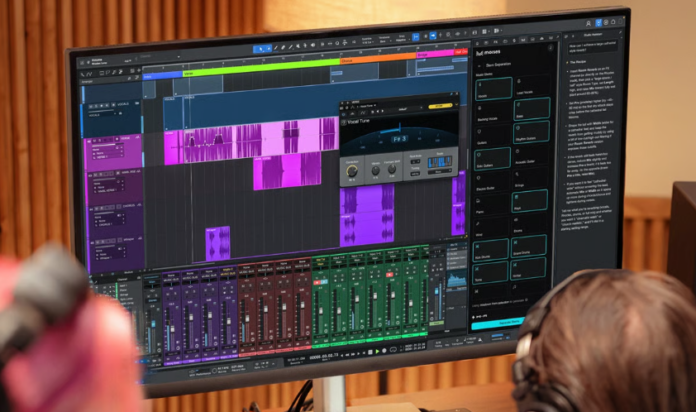Toggle the Kick Drums stem tile
This screenshot has height=412, width=696.
pyautogui.click(x=490, y=250)
